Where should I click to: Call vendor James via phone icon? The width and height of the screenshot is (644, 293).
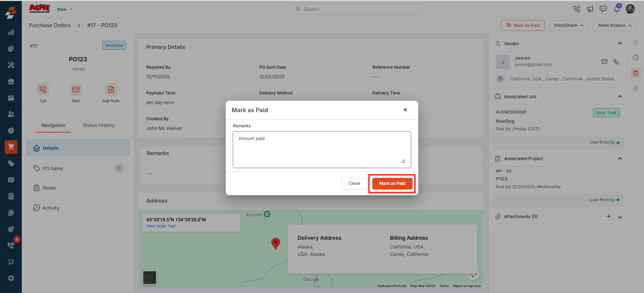(x=616, y=62)
